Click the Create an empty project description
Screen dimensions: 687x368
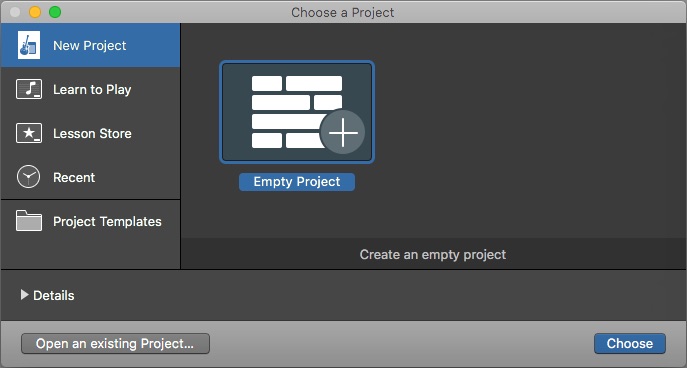433,255
